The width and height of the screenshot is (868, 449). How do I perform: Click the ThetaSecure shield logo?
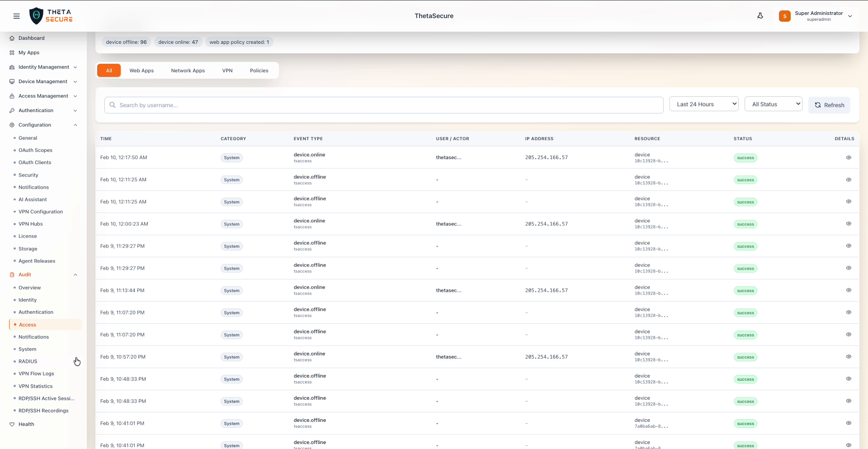[x=37, y=15]
